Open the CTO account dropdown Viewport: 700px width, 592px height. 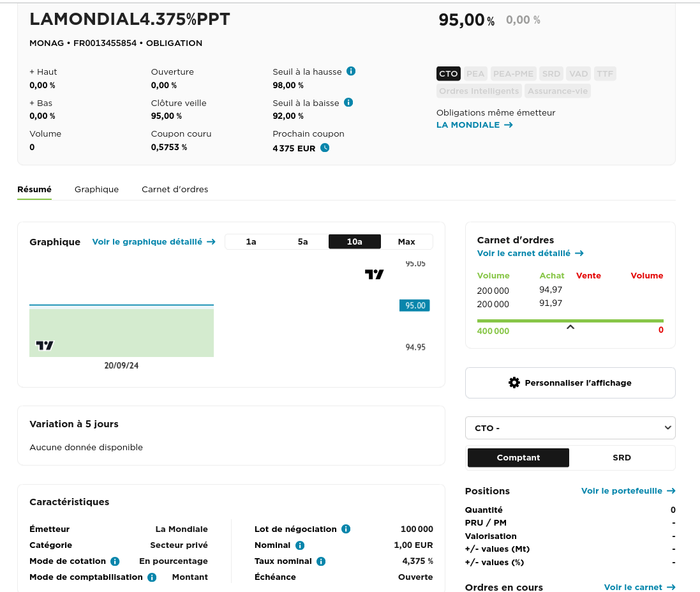click(570, 428)
